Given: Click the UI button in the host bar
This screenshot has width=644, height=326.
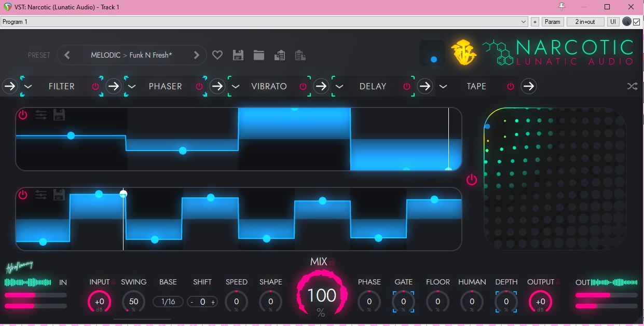Looking at the screenshot, I should click(x=613, y=22).
